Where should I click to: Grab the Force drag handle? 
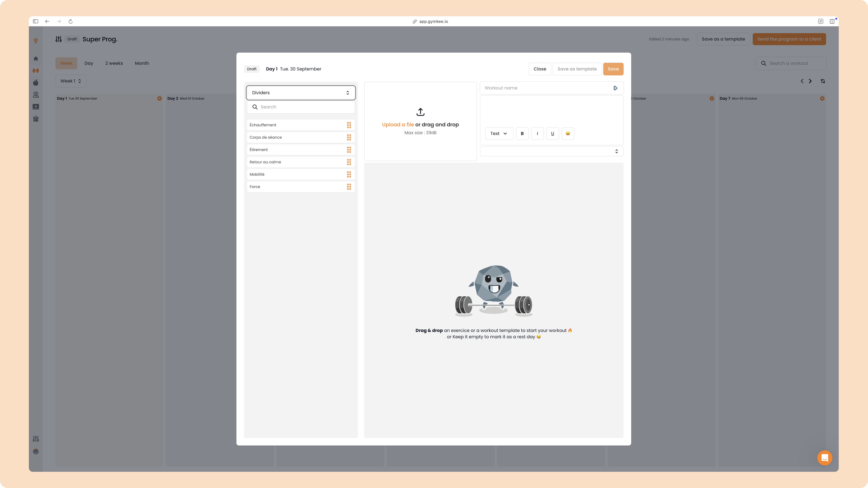[349, 187]
